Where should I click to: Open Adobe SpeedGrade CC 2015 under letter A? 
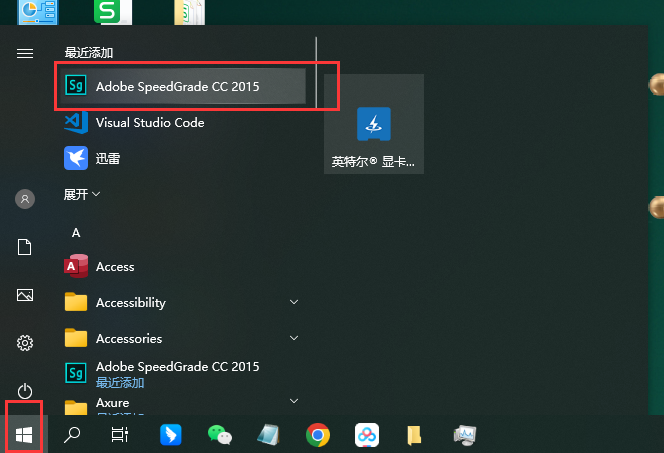tap(183, 373)
